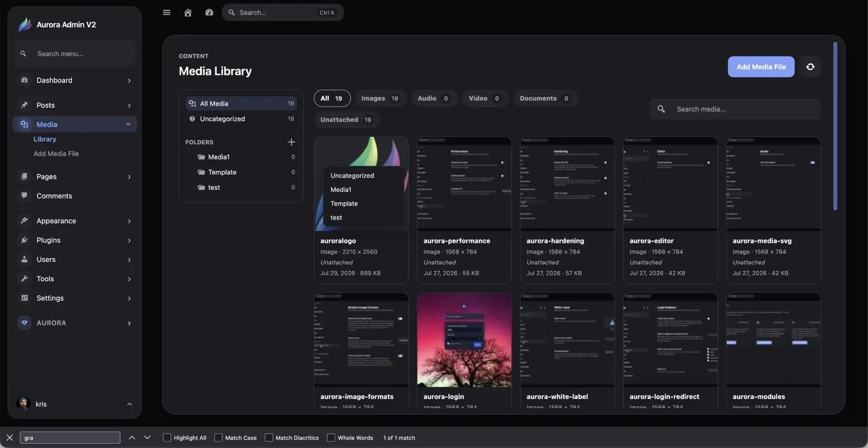Click the Appearance brush icon
The height and width of the screenshot is (448, 868).
click(x=25, y=221)
